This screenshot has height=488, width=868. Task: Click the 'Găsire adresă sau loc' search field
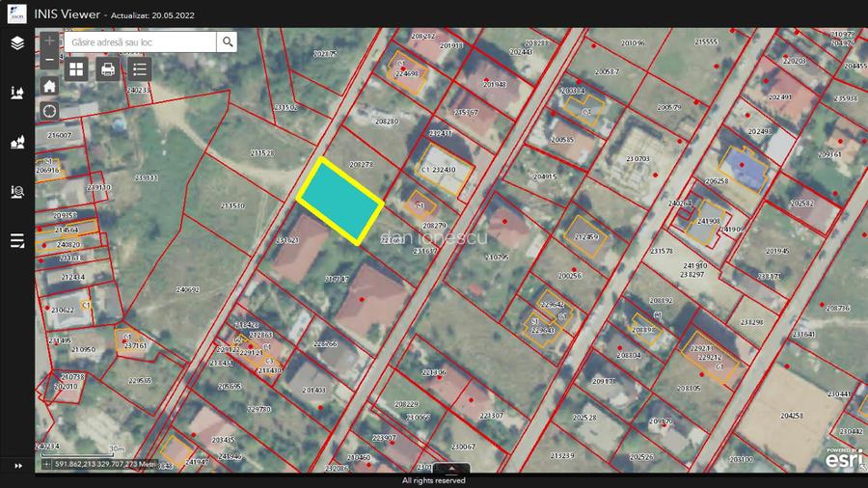coord(140,42)
